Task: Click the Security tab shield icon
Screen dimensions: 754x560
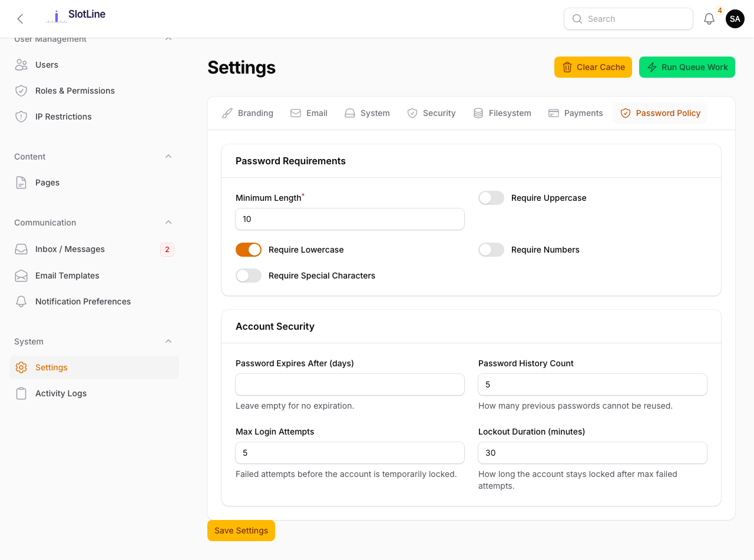Action: [412, 113]
